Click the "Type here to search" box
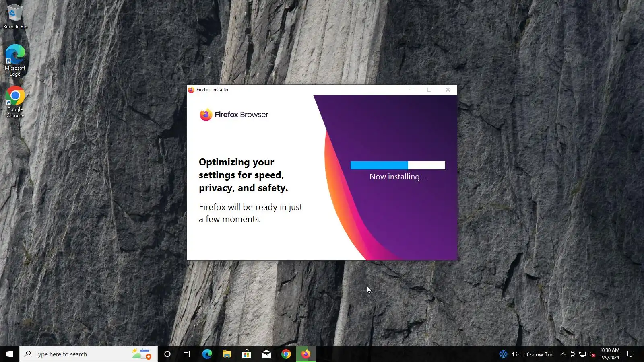 tap(89, 354)
